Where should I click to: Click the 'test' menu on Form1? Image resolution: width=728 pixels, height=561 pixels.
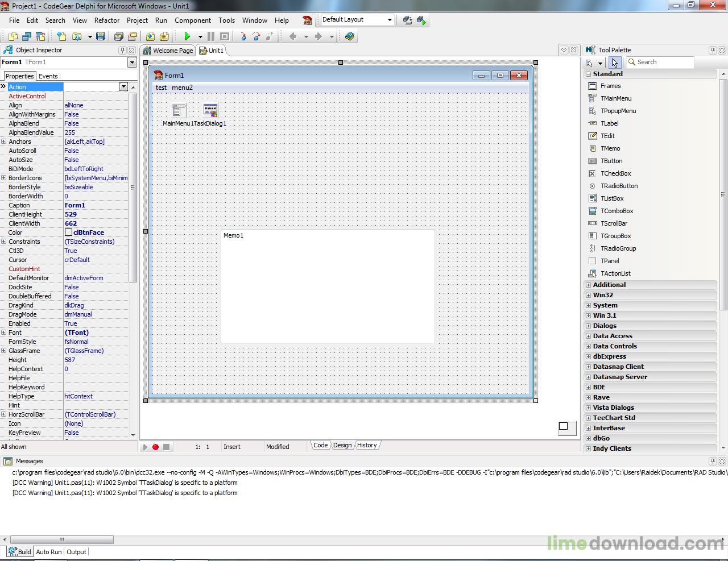162,88
